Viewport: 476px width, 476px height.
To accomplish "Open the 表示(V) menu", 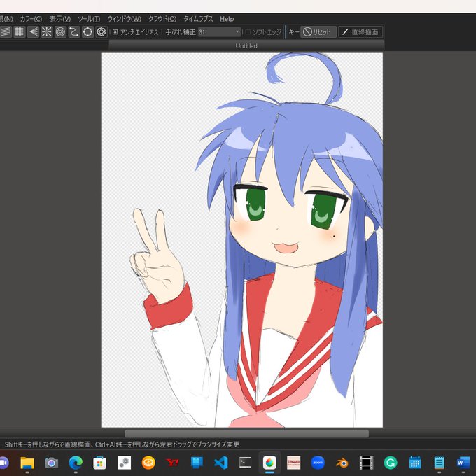I will click(59, 19).
